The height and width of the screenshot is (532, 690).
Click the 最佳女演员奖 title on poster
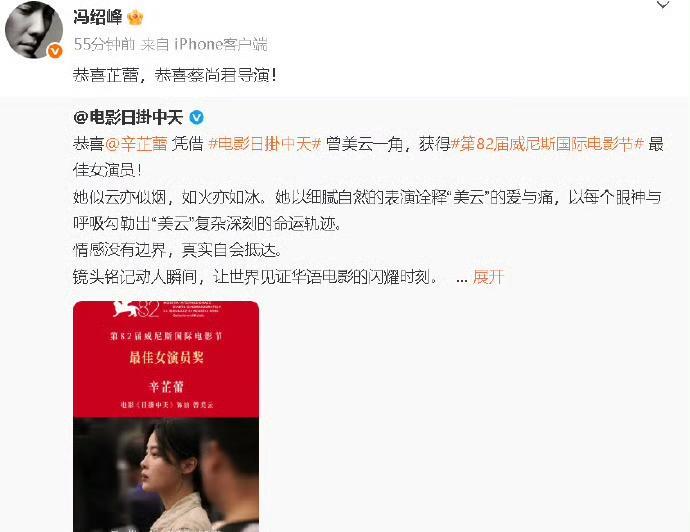click(166, 357)
